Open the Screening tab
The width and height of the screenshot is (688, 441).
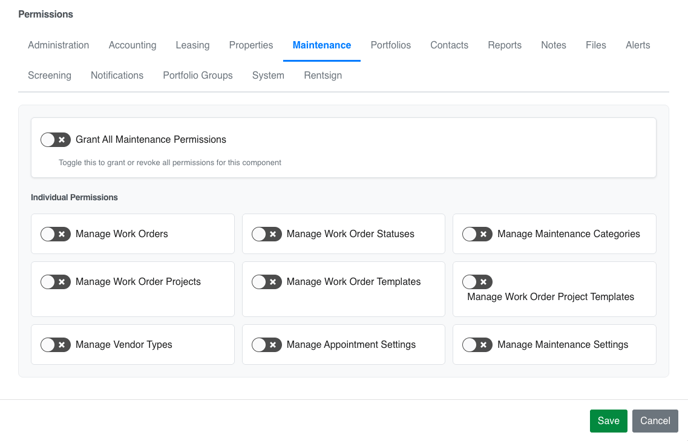(50, 75)
